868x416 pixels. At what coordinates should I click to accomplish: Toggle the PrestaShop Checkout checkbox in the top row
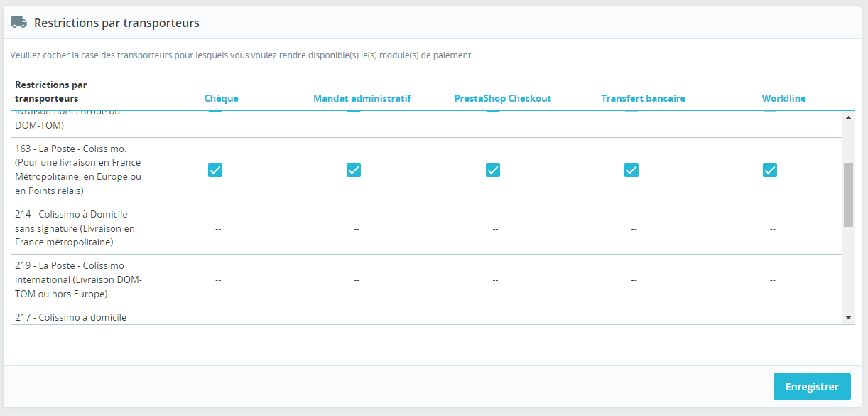coord(493,112)
